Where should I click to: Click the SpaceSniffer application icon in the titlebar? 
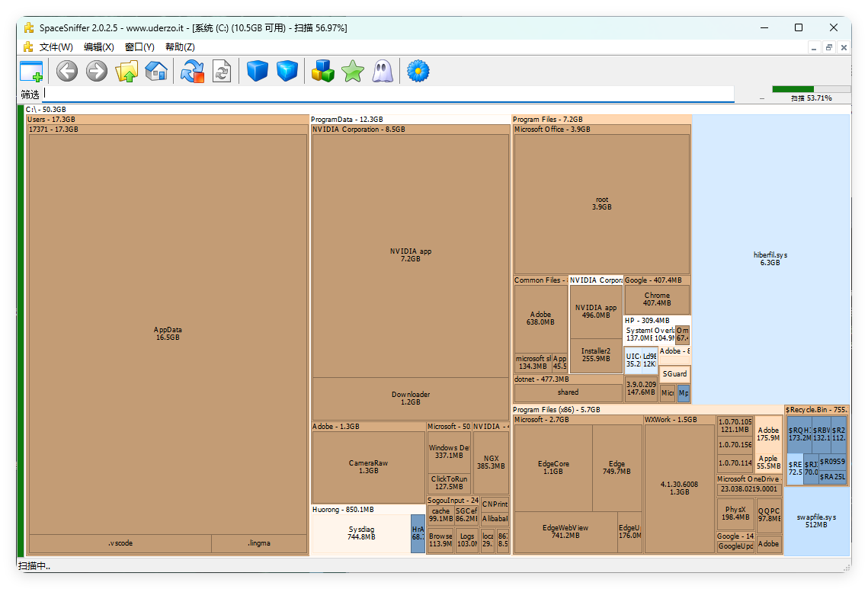(28, 27)
